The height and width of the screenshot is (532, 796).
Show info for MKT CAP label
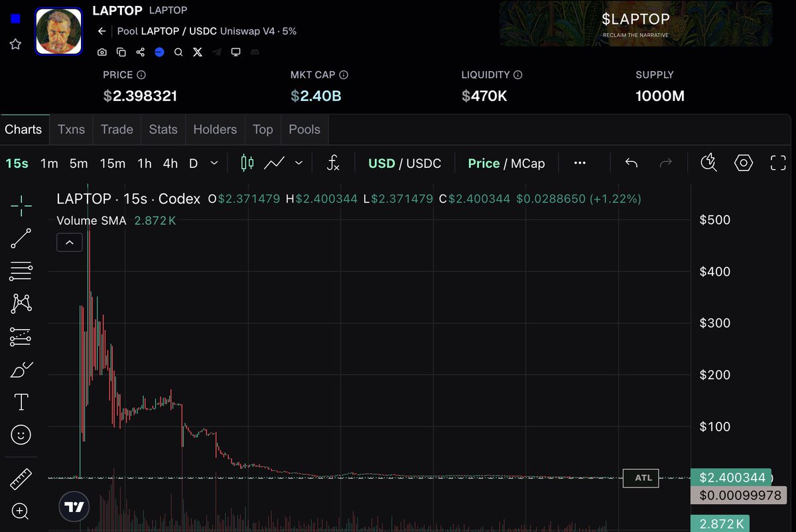click(344, 75)
